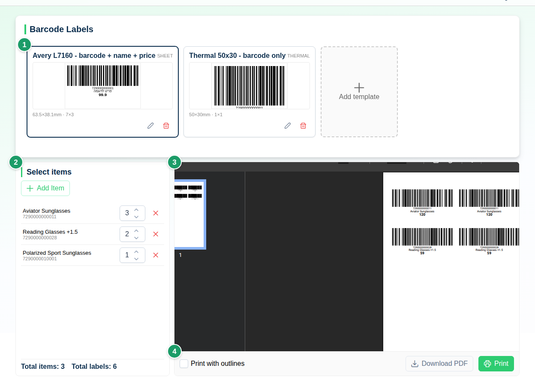Viewport: 535px width, 392px height.
Task: Click barcode number 7290000000028 in item list
Action: tap(39, 238)
